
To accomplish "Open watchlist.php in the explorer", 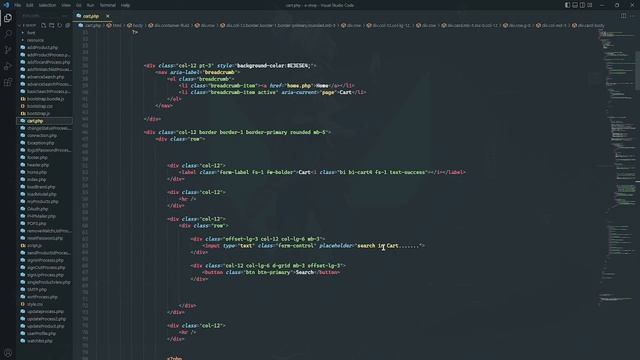I will [40, 341].
